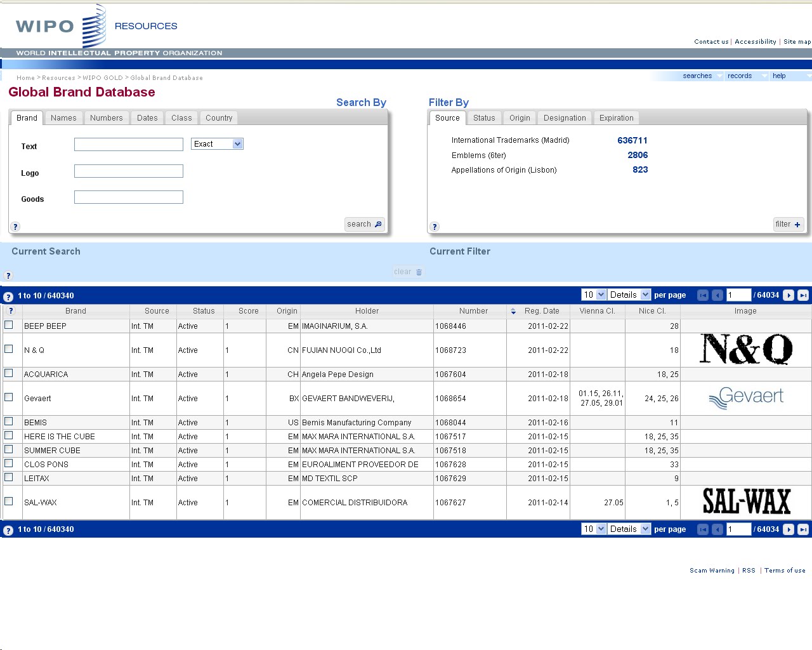The width and height of the screenshot is (812, 650).
Task: Click the Terms of use link
Action: (x=785, y=570)
